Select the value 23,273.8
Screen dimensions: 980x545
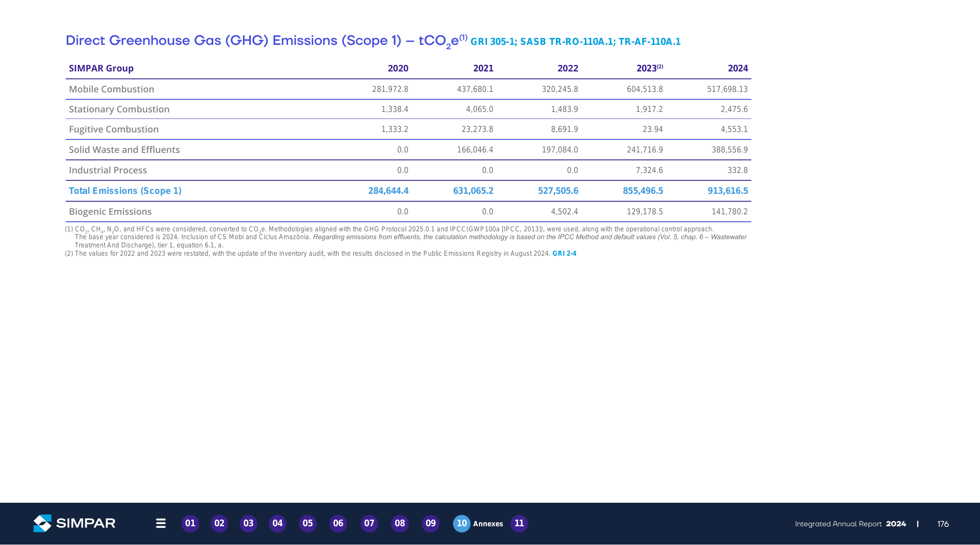[x=477, y=129]
